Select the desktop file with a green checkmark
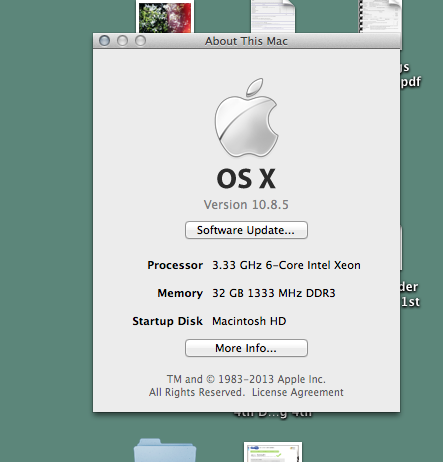Screen dimensions: 443x462 [x=273, y=452]
